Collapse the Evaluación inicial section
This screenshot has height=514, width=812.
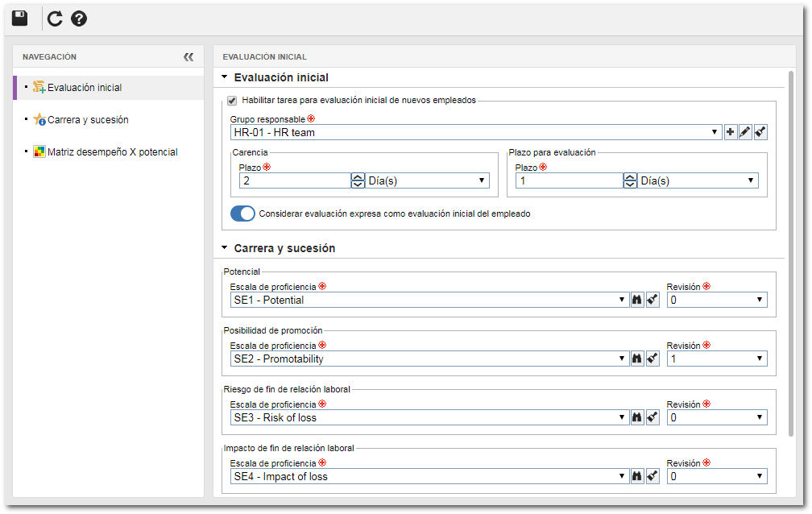point(224,77)
